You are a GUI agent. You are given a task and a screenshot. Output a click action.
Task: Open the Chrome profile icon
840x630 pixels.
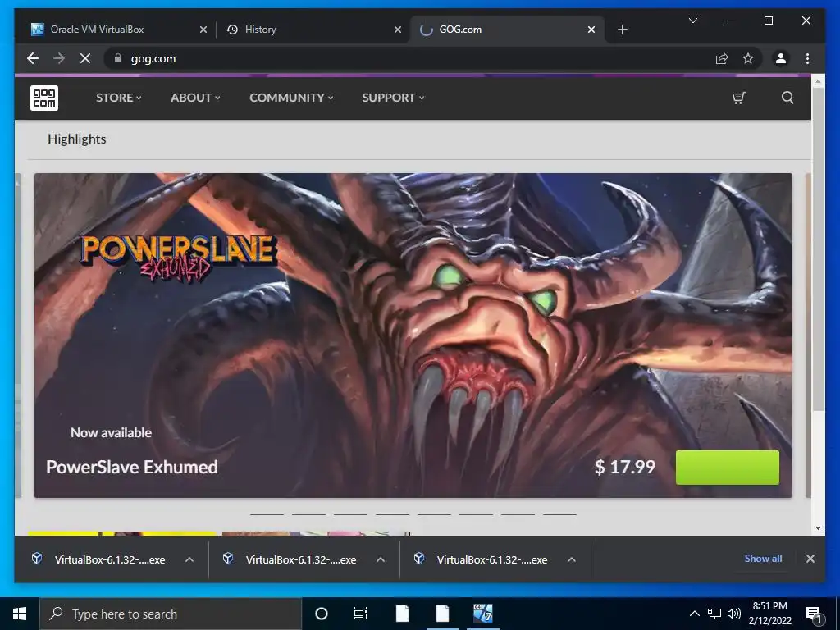coord(781,58)
